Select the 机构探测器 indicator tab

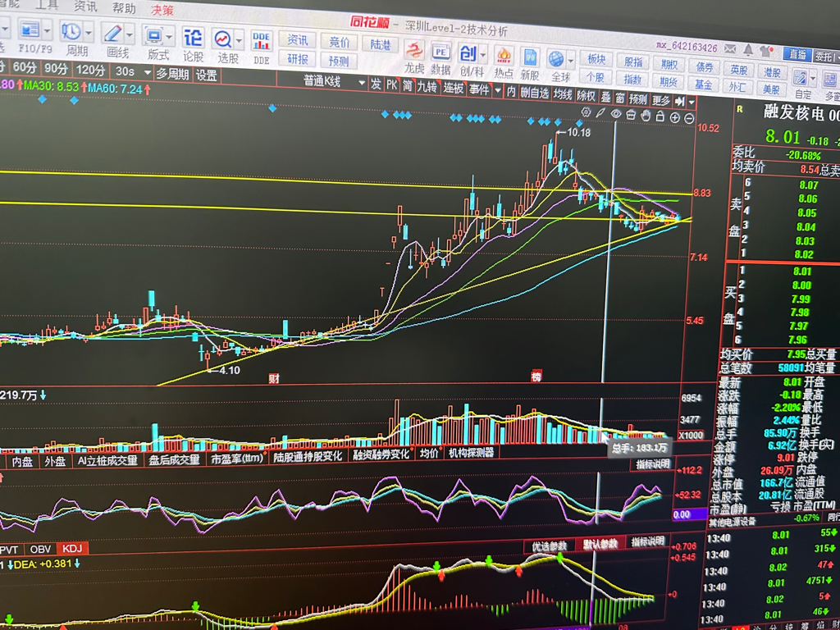472,453
